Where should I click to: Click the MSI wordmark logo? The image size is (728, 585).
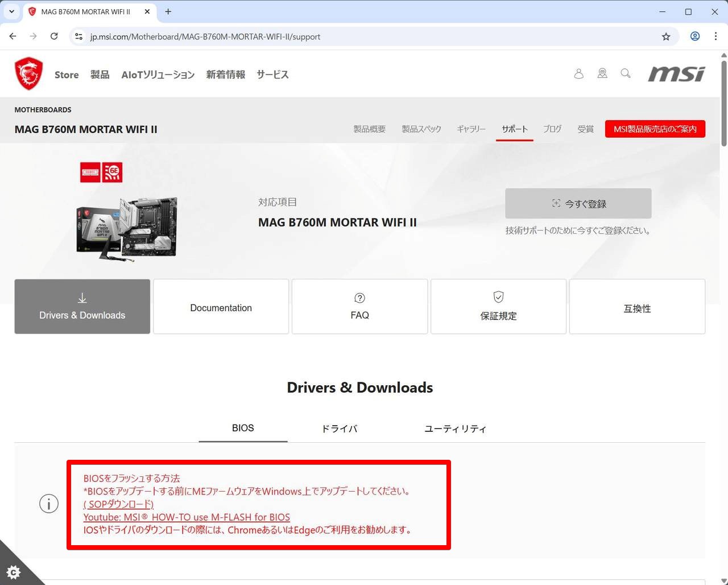(x=676, y=74)
